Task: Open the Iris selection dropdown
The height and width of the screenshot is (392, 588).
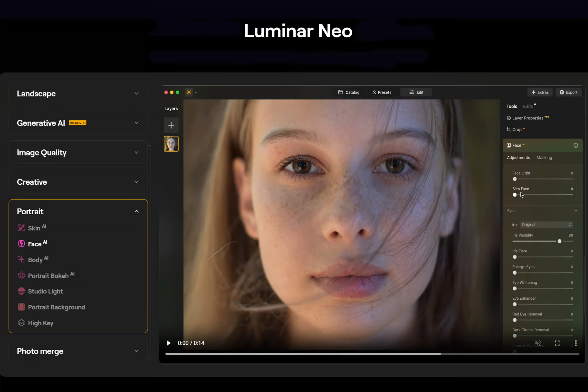Action: 546,225
